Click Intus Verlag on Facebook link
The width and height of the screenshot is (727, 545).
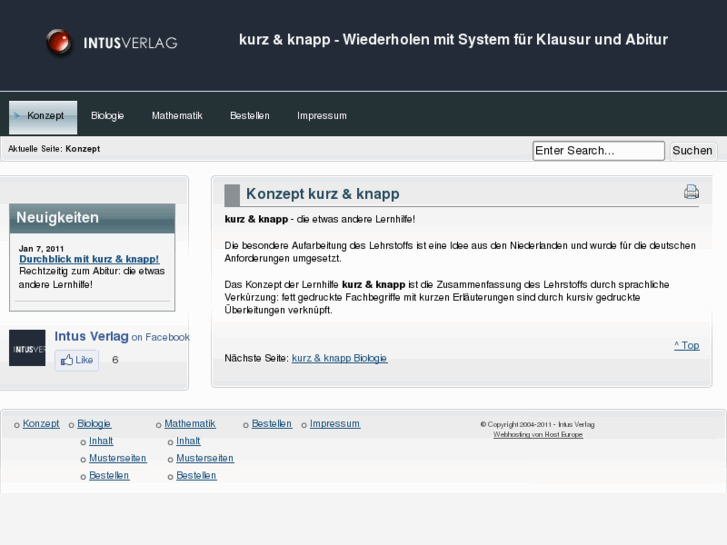point(121,337)
